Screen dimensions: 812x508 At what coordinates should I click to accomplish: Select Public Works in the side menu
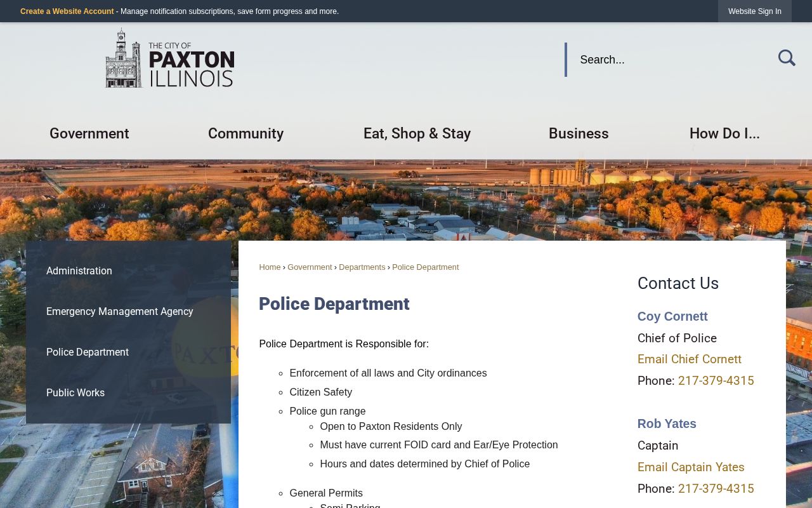[x=128, y=393]
